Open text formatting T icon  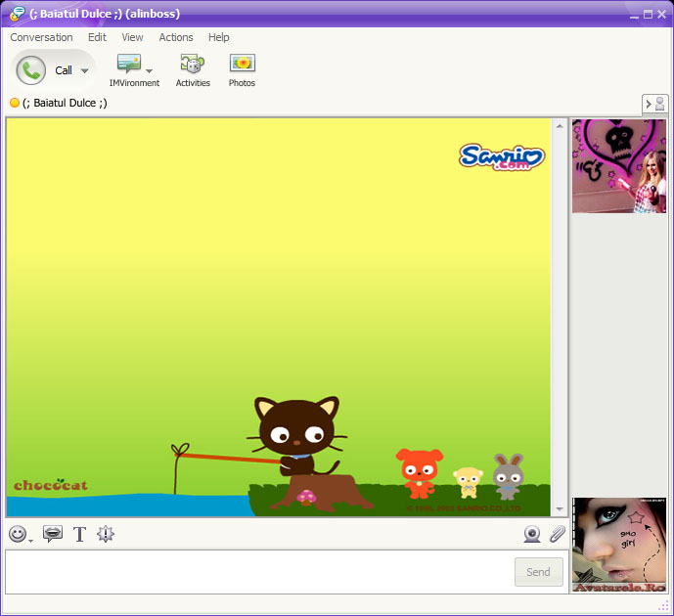pos(79,535)
